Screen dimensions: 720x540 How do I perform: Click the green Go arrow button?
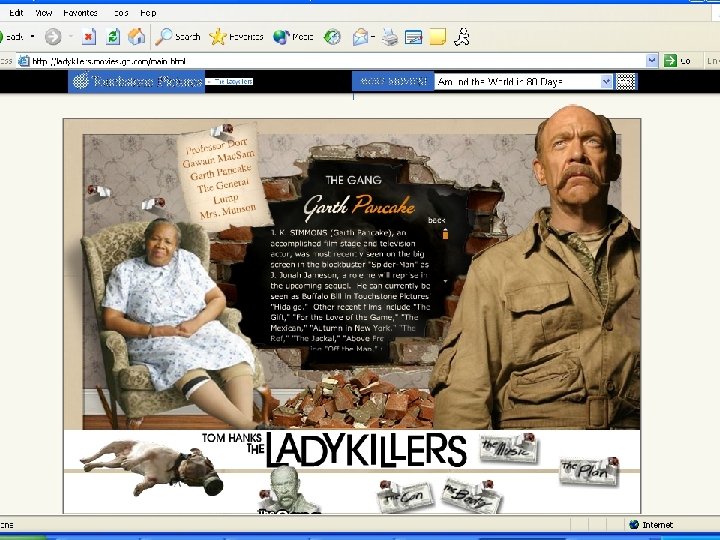pos(670,61)
